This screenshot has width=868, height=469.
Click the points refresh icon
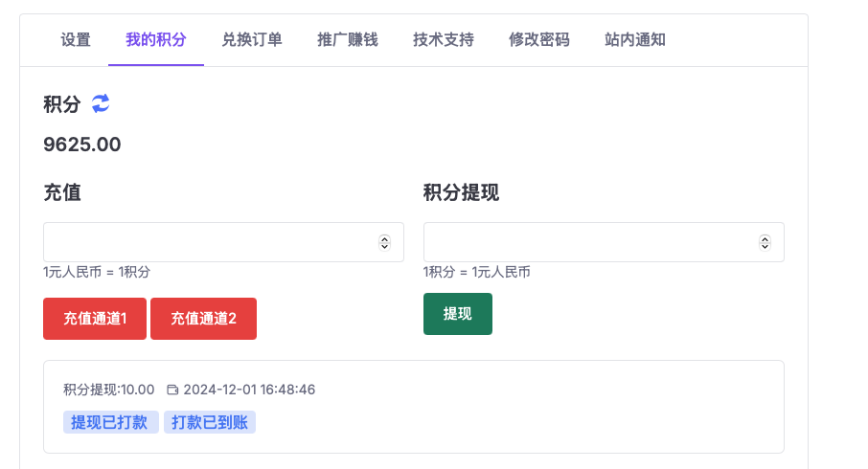pos(101,103)
